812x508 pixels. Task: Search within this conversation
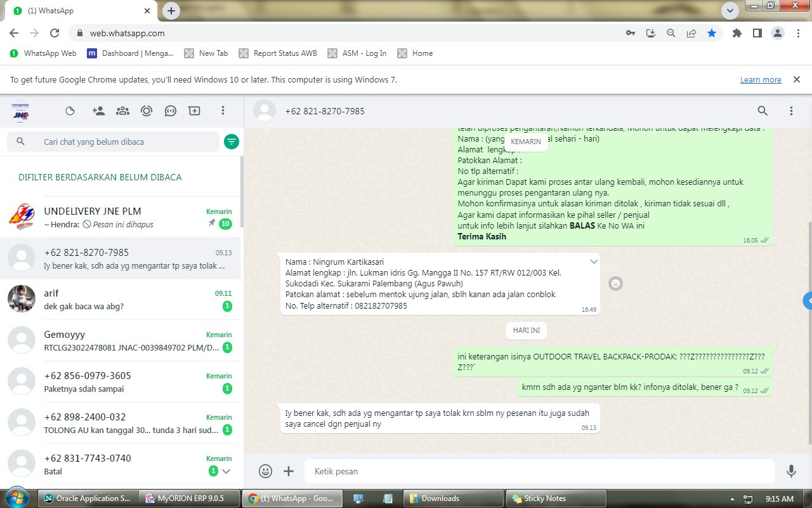763,110
